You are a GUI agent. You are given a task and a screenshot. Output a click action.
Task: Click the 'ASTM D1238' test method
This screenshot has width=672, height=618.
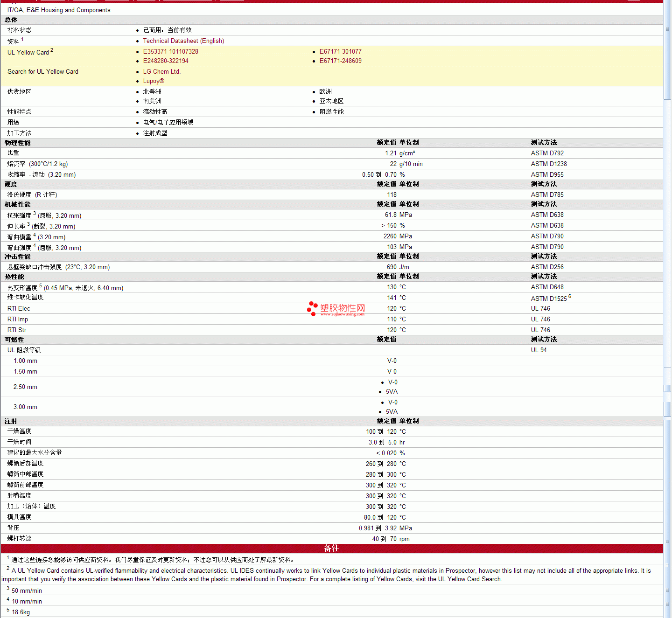[x=549, y=164]
